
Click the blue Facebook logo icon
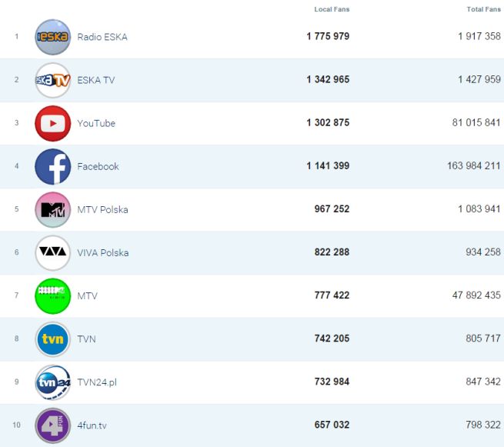(x=52, y=166)
